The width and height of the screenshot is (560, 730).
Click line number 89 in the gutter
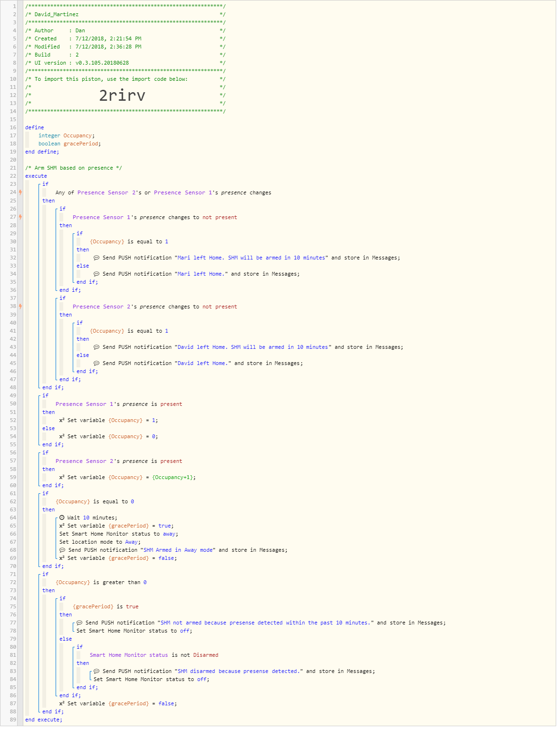click(x=13, y=720)
